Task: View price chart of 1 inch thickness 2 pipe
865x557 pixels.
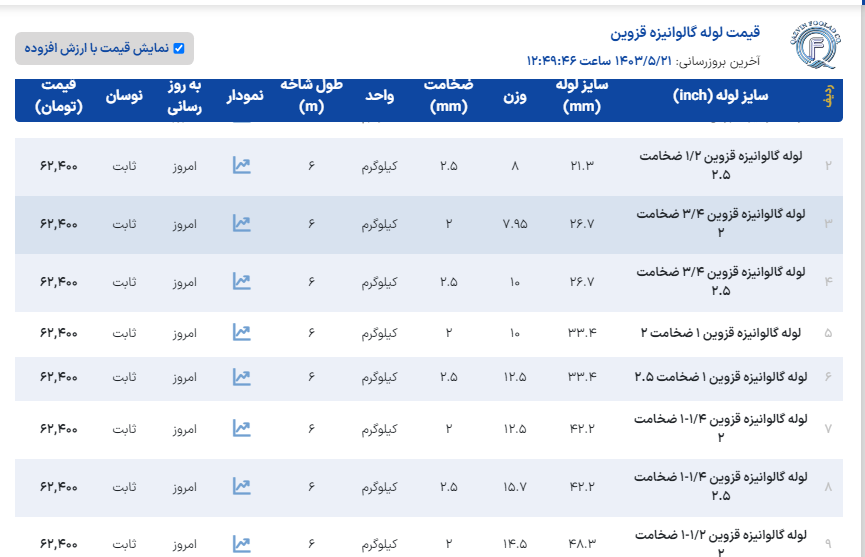Action: pos(241,332)
